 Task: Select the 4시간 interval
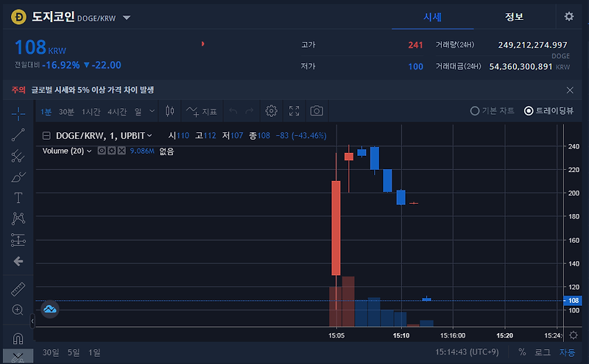117,112
